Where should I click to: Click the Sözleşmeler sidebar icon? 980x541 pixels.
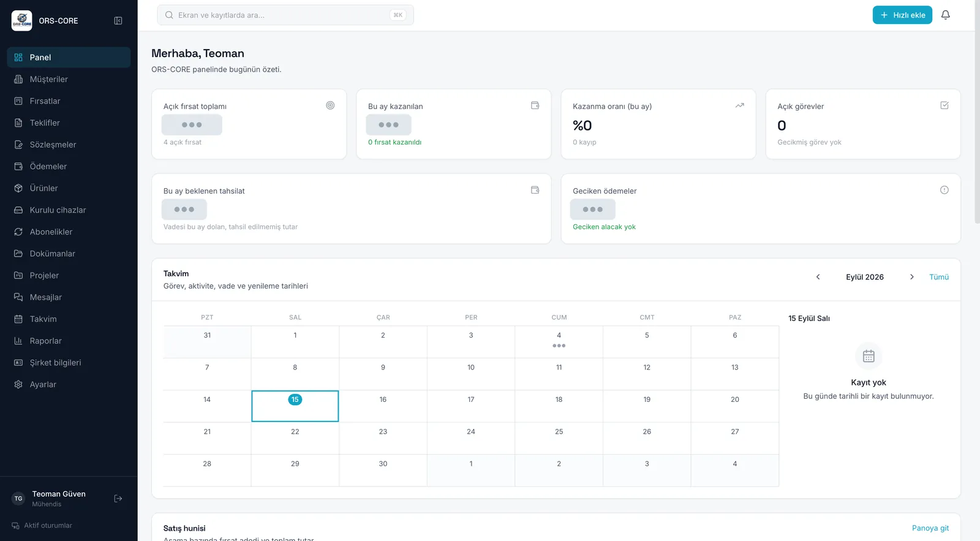[x=18, y=145]
